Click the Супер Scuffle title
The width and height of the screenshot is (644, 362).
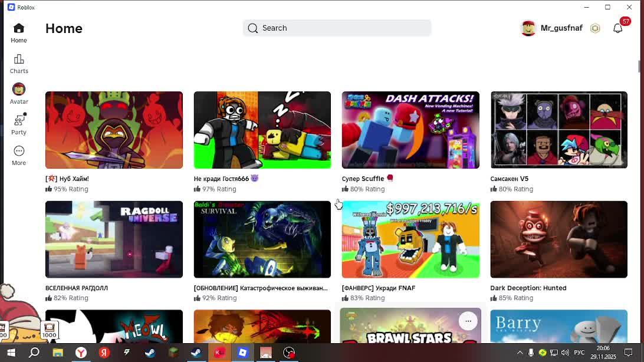tap(367, 179)
